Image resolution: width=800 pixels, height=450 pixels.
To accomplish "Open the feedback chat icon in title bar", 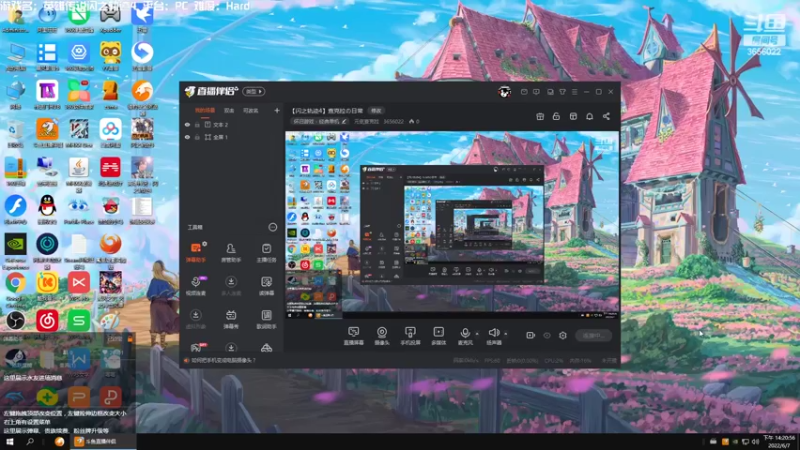I will (536, 92).
